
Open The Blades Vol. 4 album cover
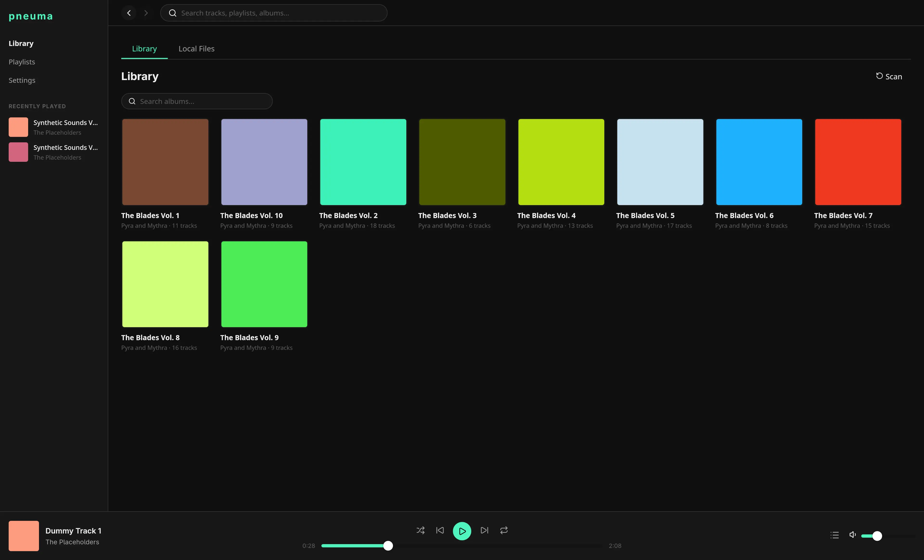point(561,162)
